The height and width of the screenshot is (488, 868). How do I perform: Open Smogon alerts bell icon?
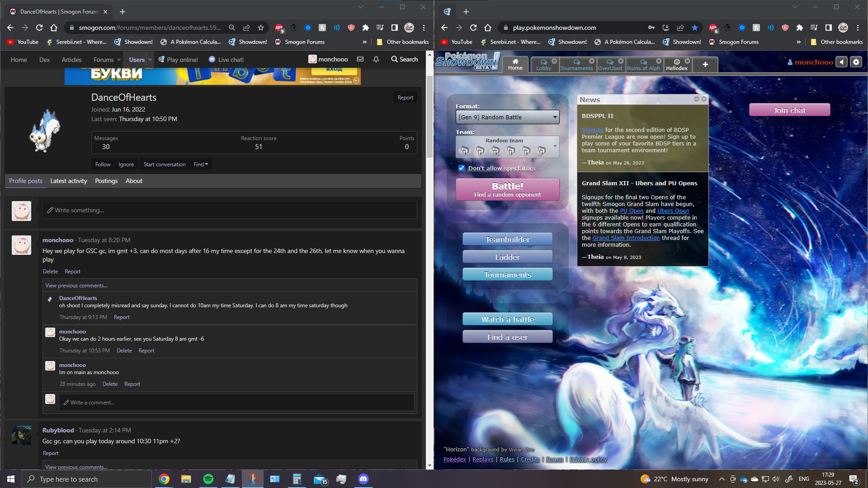coord(376,59)
